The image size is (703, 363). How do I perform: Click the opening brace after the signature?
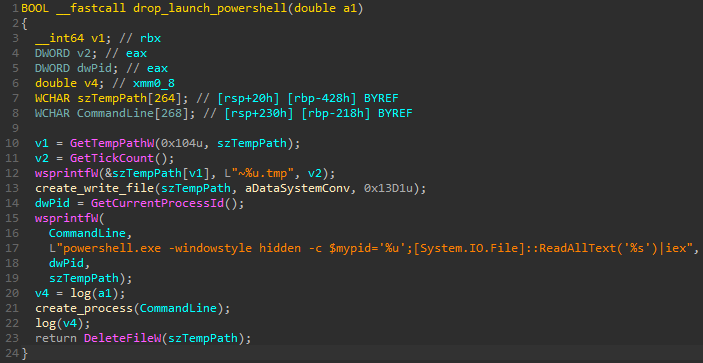pos(24,24)
